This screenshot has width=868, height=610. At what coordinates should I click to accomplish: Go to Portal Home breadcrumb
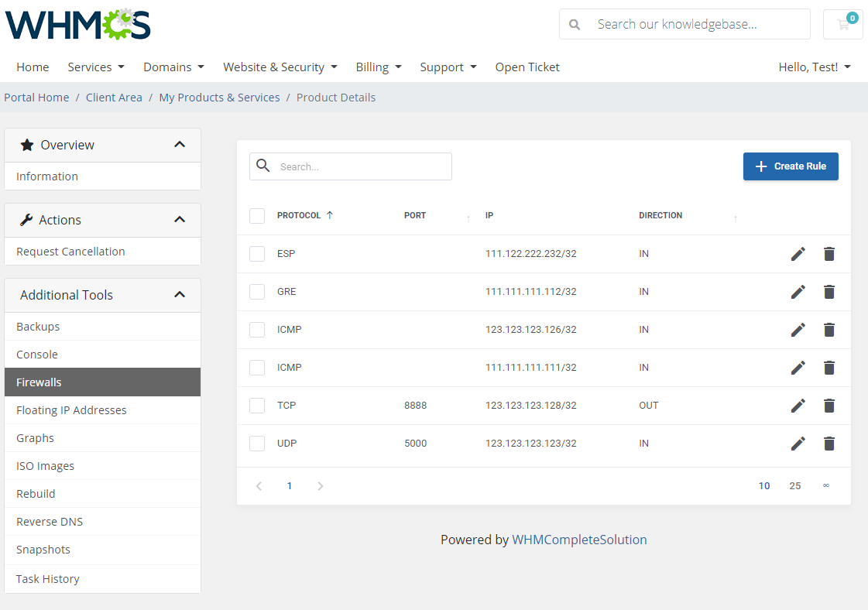(36, 98)
